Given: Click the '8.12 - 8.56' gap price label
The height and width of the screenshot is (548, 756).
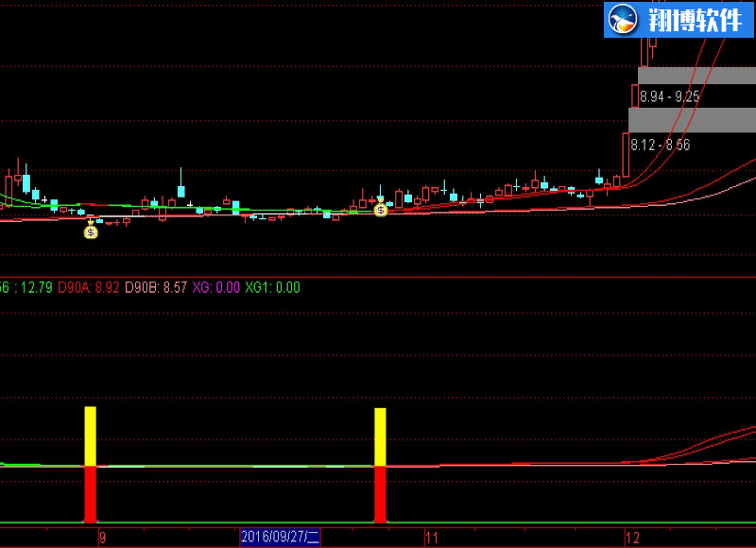Looking at the screenshot, I should (x=660, y=145).
